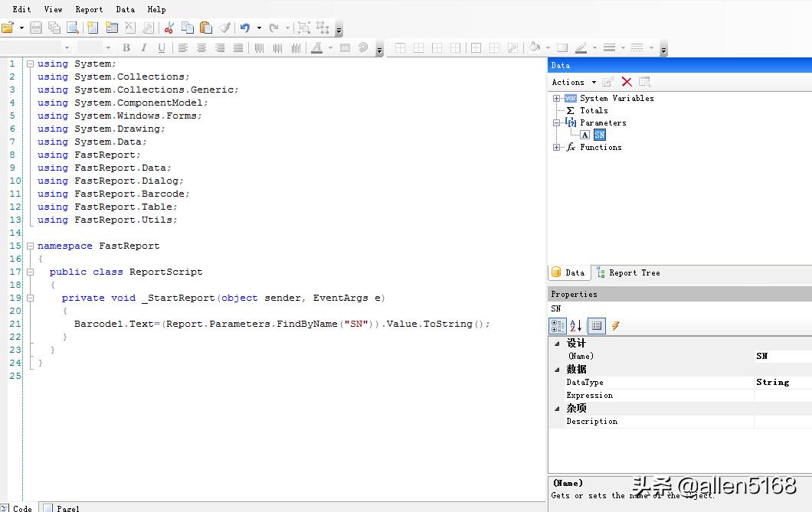The height and width of the screenshot is (512, 812).
Task: Collapse the namespace FastReport code fold
Action: click(30, 246)
